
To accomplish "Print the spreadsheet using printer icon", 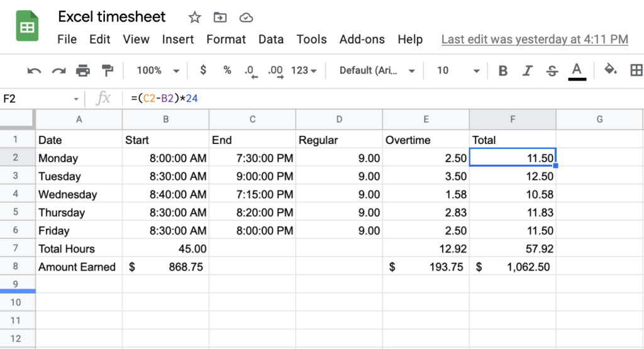I will 83,71.
